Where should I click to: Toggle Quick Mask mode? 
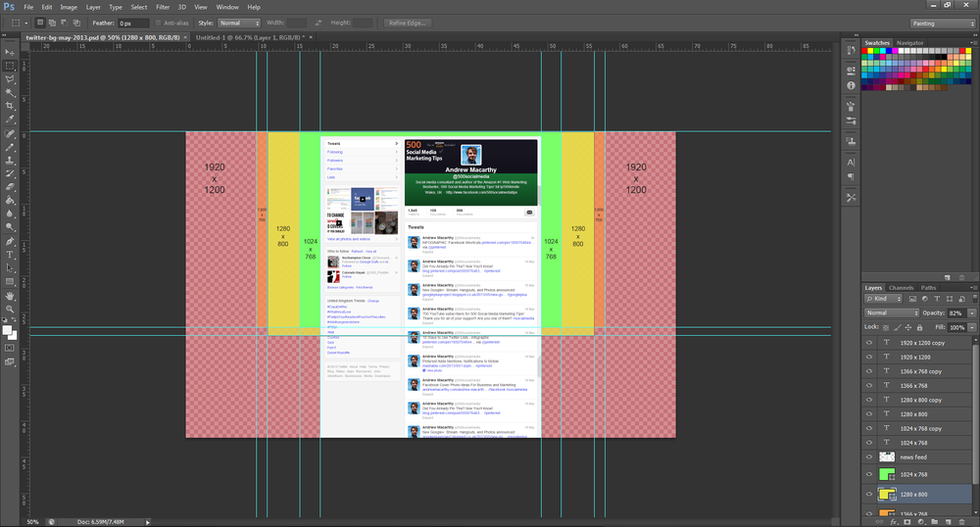coord(10,348)
